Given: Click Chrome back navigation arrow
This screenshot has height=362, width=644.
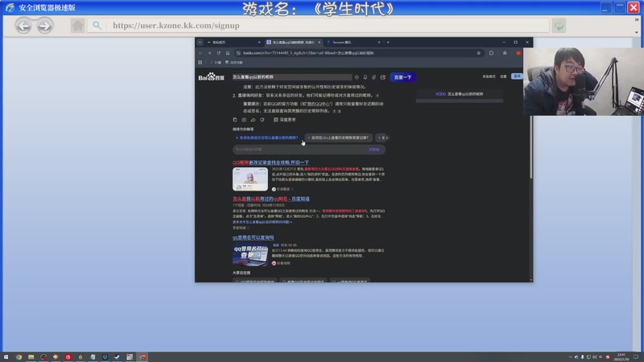Looking at the screenshot, I should tap(200, 53).
